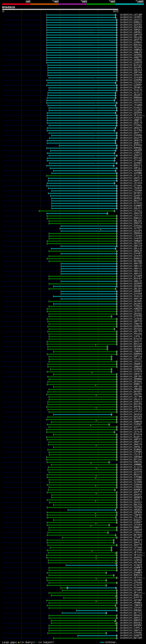Click the Large gaps legend text
The width and height of the screenshot is (146, 644).
click(x=28, y=642)
